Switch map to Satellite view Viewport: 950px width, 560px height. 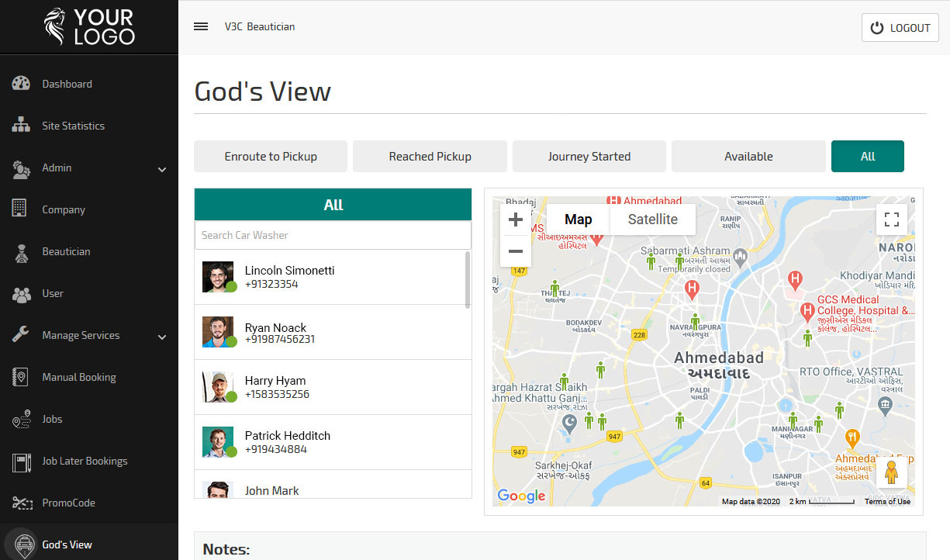coord(653,220)
